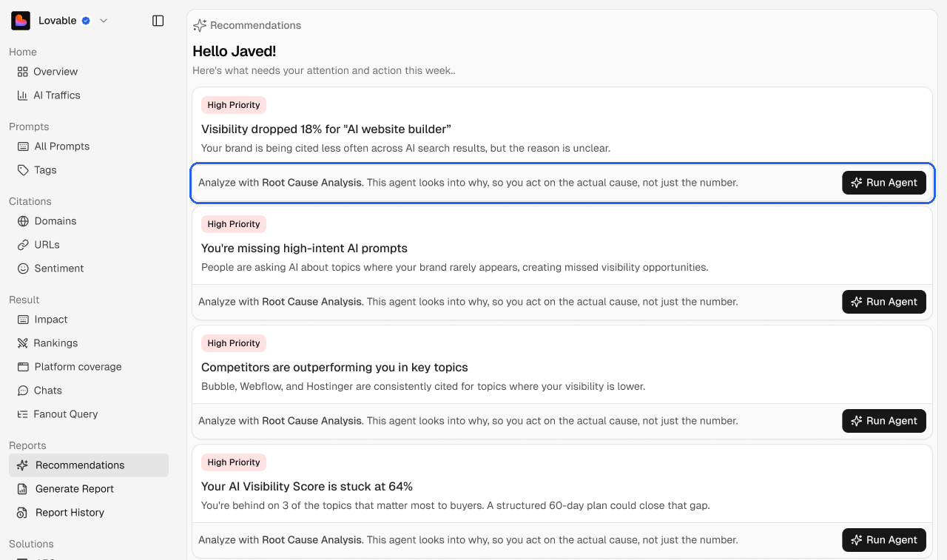Click High Priority badge on competitors card

[x=234, y=343]
